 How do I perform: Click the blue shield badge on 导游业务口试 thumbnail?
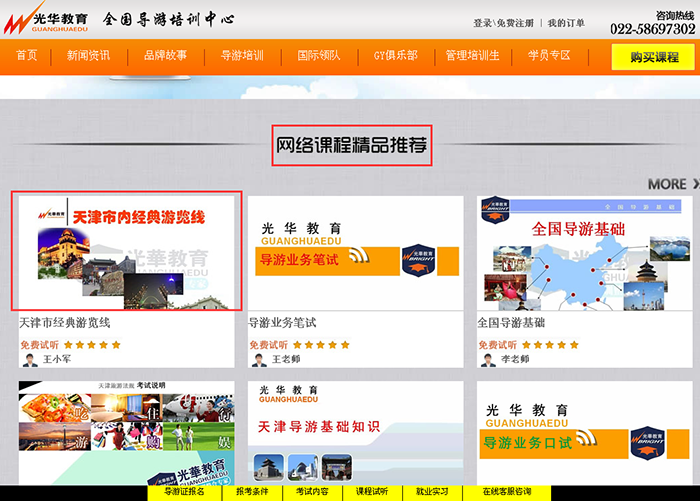tap(648, 443)
